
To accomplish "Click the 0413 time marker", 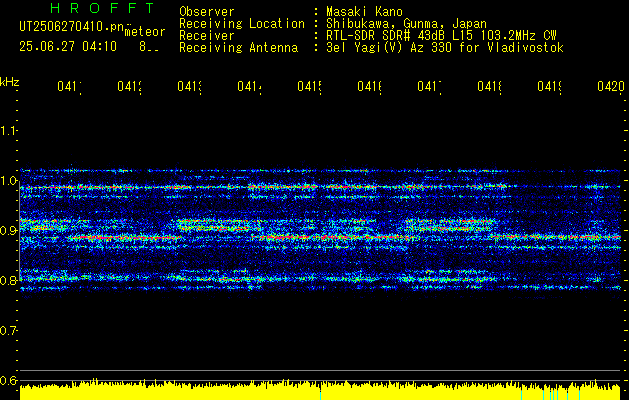I will click(x=189, y=87).
